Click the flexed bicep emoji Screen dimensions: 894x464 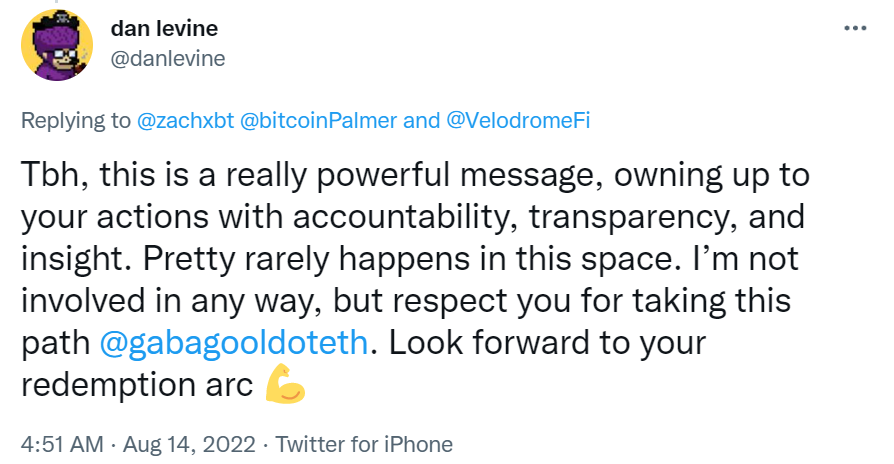(285, 388)
